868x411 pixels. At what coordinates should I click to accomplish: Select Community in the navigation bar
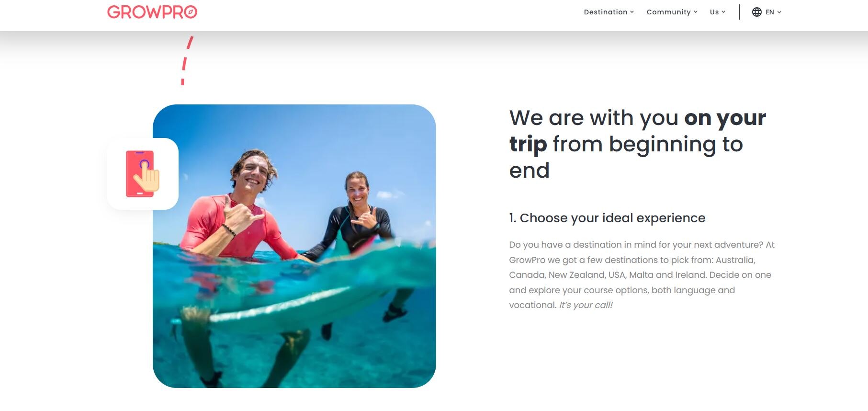point(668,11)
